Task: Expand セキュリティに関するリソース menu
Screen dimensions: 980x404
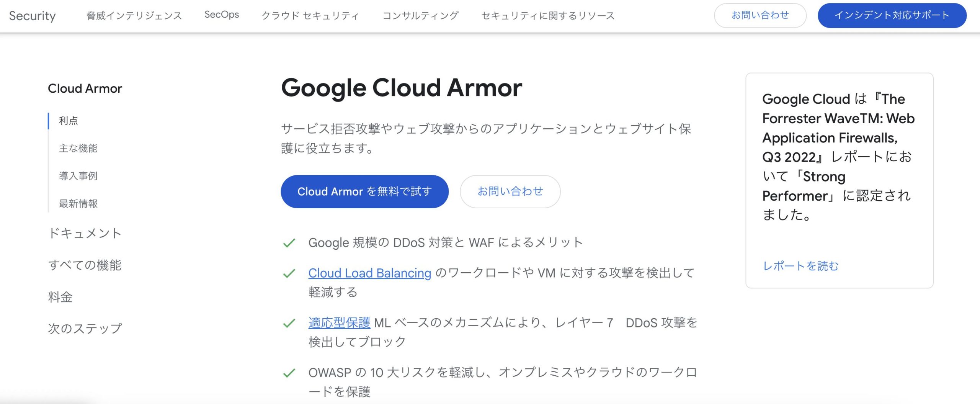Action: 548,15
